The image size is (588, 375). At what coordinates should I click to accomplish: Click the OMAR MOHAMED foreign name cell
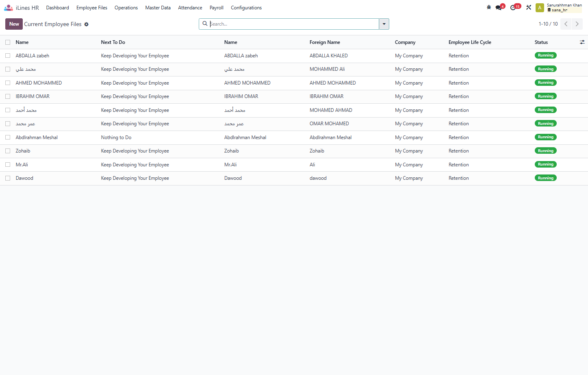click(329, 124)
